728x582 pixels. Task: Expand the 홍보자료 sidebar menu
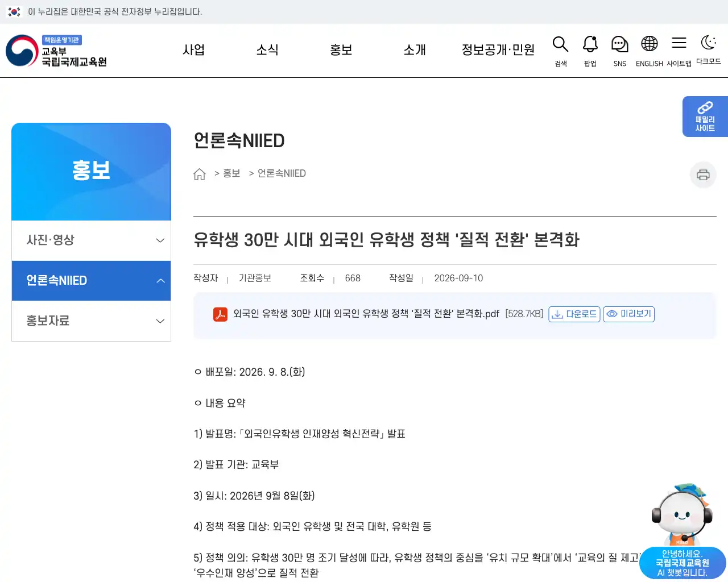click(91, 321)
